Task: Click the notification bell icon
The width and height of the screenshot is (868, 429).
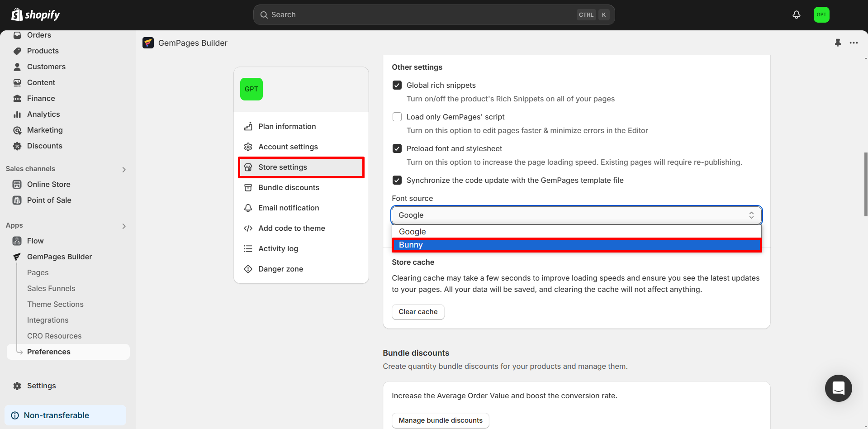Action: [796, 15]
